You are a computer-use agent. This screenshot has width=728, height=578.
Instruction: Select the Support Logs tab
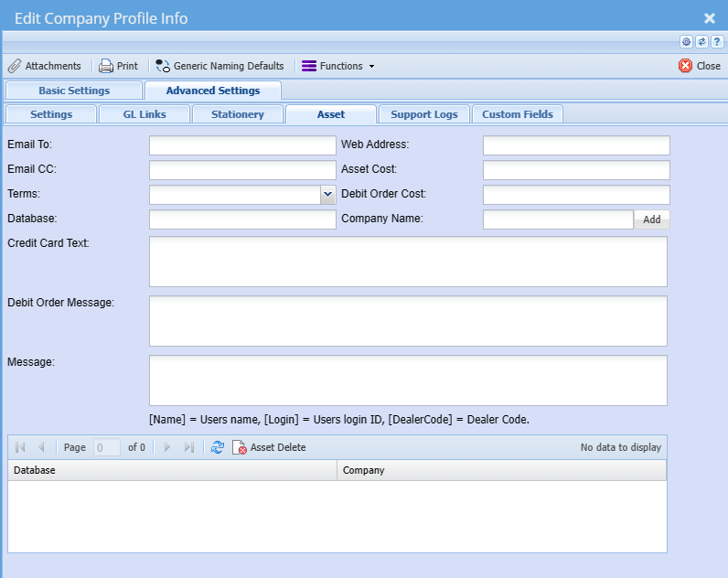424,114
